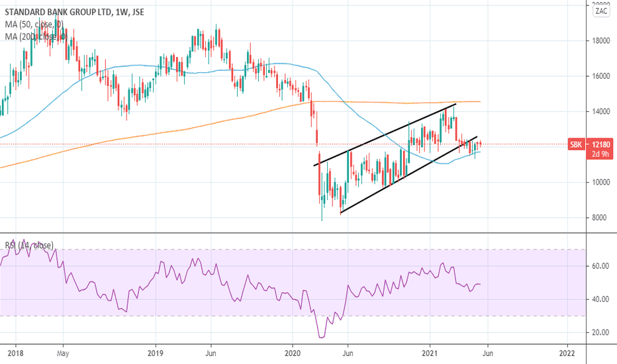Click the 20.00 RSI axis label
Viewport: 617px width, 364px height.
coord(600,332)
